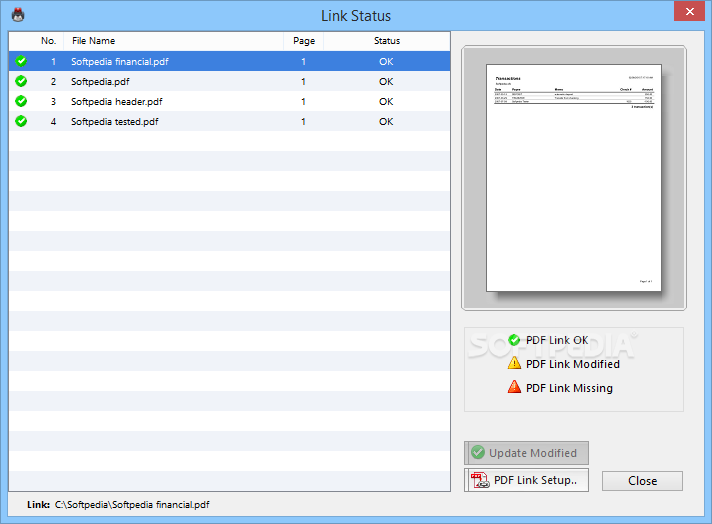
Task: Click the green check icon for Softpedia header.pdf
Action: (x=21, y=101)
